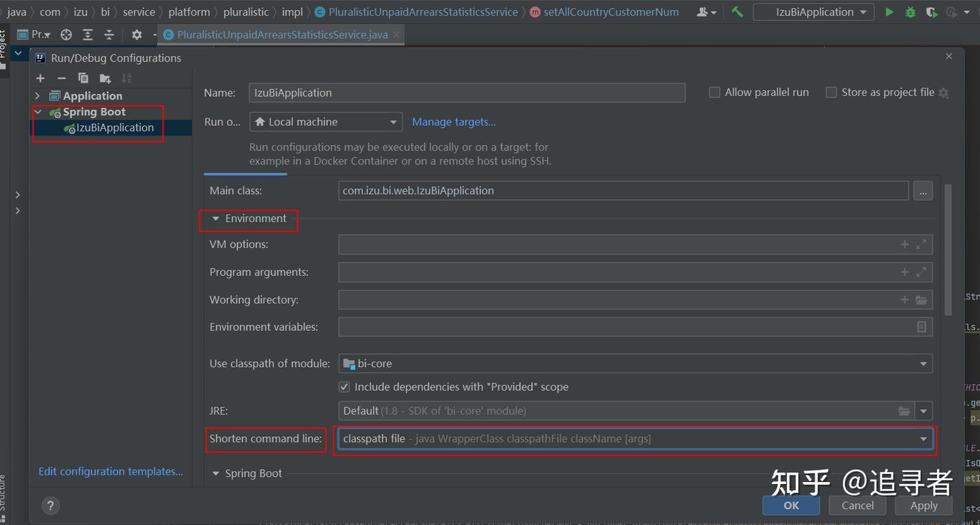Check Store as project file
980x525 pixels.
point(831,92)
